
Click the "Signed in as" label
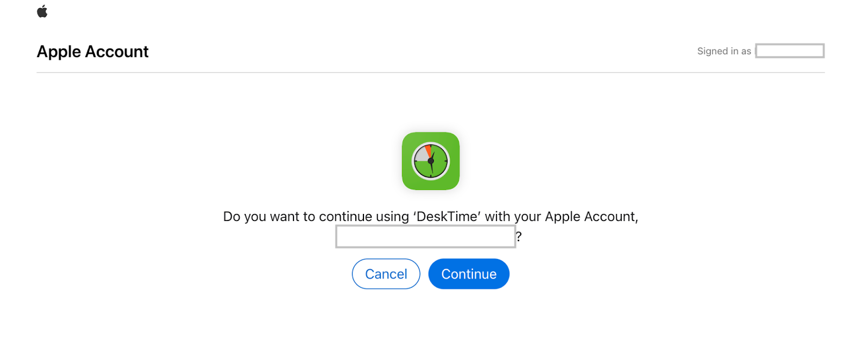[724, 51]
